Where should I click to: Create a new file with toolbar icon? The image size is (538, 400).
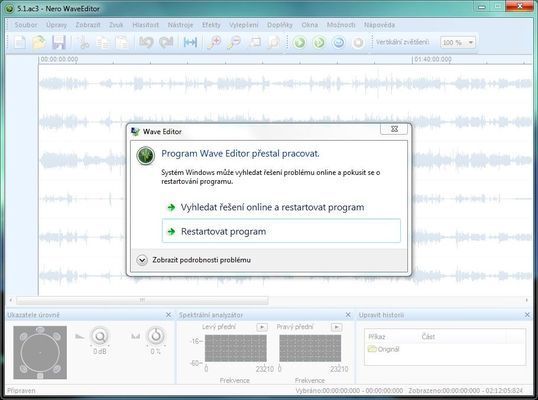tap(20, 43)
